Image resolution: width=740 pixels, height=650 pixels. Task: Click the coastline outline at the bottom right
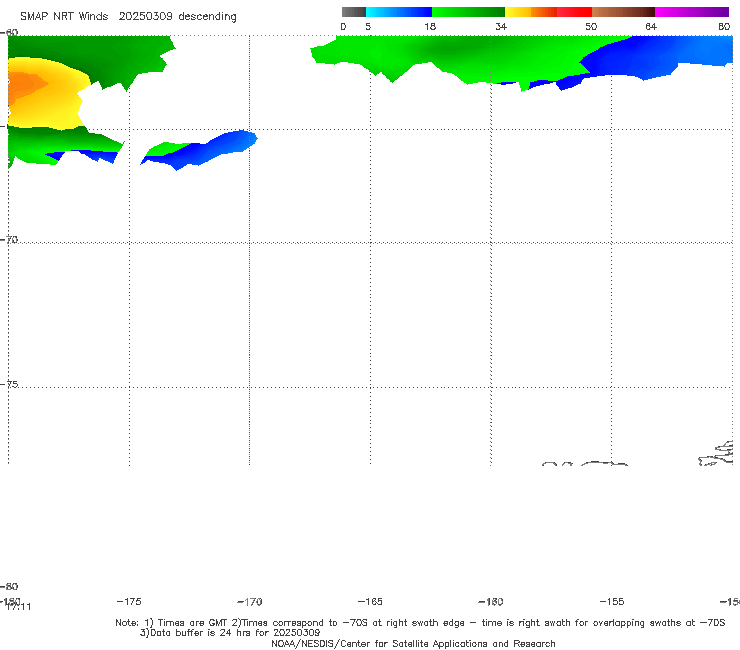tap(716, 454)
